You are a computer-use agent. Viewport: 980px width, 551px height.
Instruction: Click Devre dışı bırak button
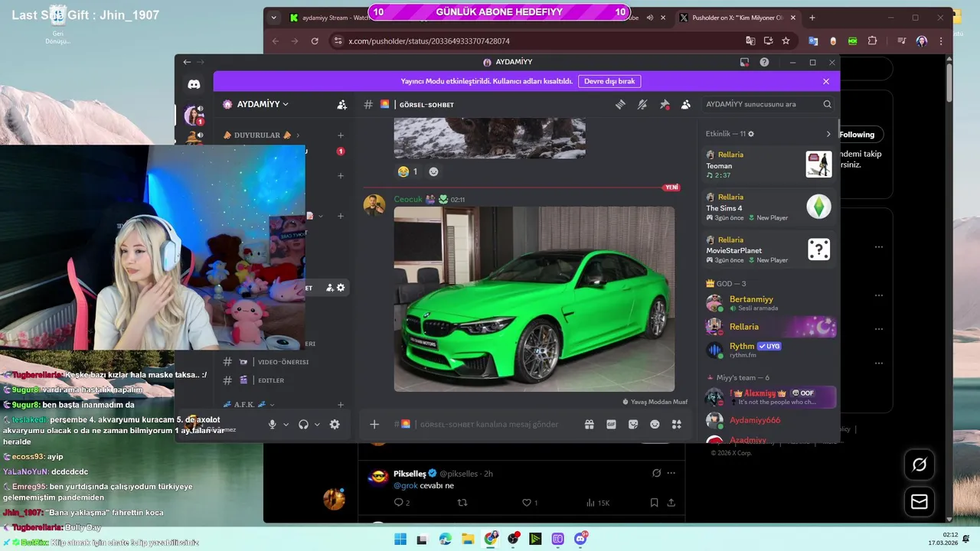[609, 81]
